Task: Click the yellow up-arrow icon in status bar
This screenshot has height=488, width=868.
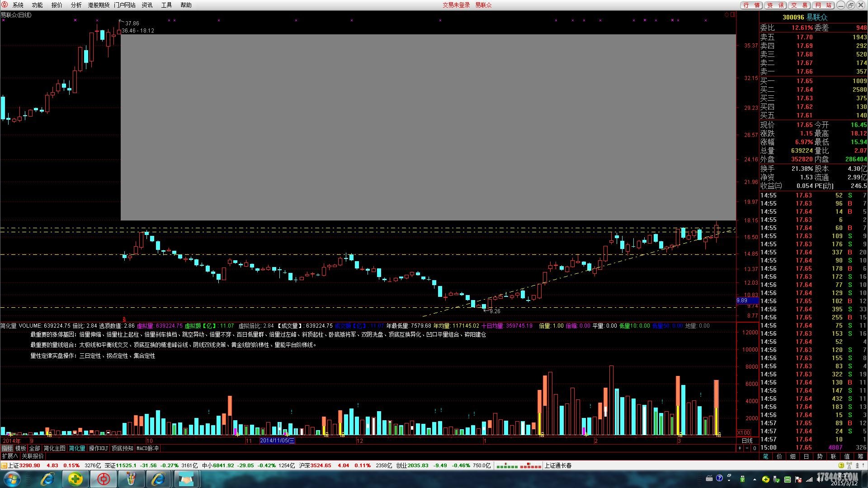Action: 841,465
